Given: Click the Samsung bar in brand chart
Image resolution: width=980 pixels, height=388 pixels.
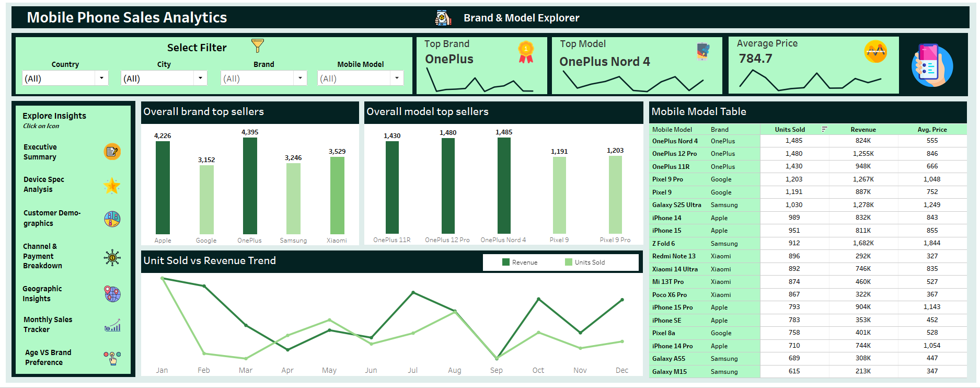Looking at the screenshot, I should 293,199.
